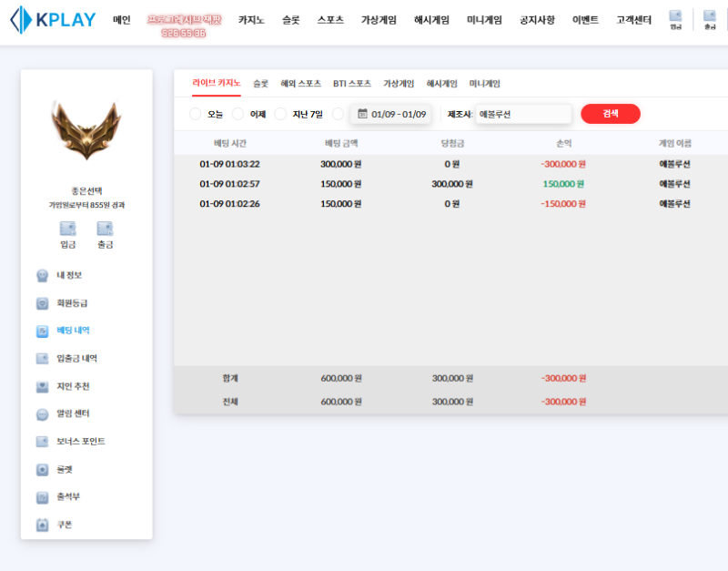This screenshot has height=571, width=728.
Task: Switch to the 슬롯 tab
Action: click(260, 84)
